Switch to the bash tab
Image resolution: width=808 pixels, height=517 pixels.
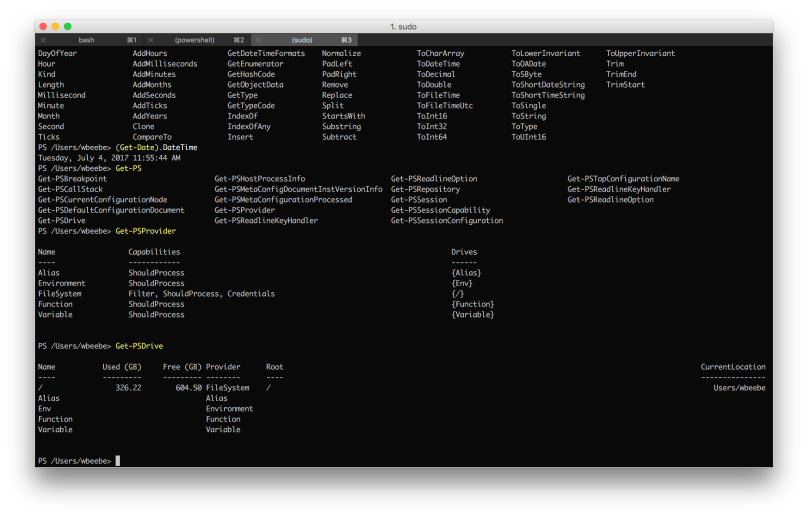tap(86, 40)
